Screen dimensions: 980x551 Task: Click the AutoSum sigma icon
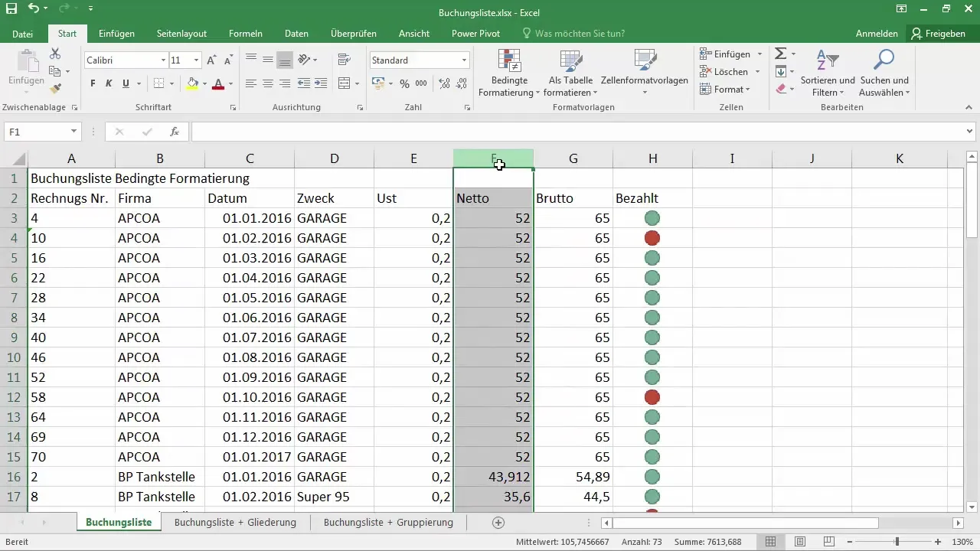click(x=780, y=54)
